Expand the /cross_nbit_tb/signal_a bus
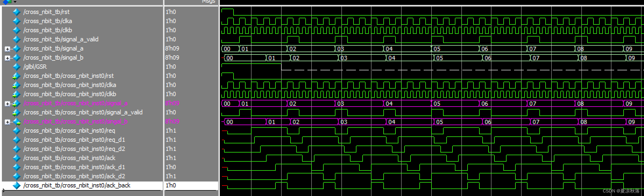The width and height of the screenshot is (644, 196). [8, 49]
